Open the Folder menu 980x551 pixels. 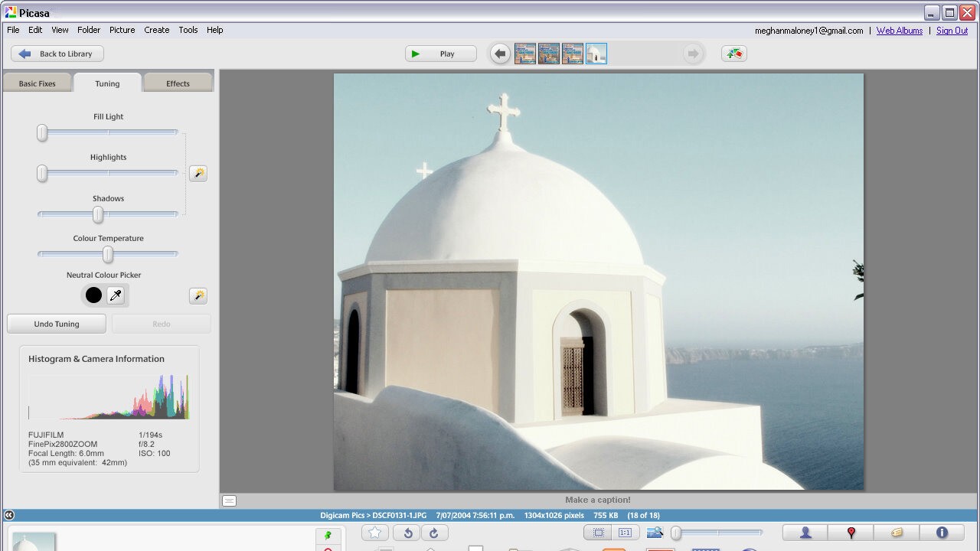(x=89, y=30)
